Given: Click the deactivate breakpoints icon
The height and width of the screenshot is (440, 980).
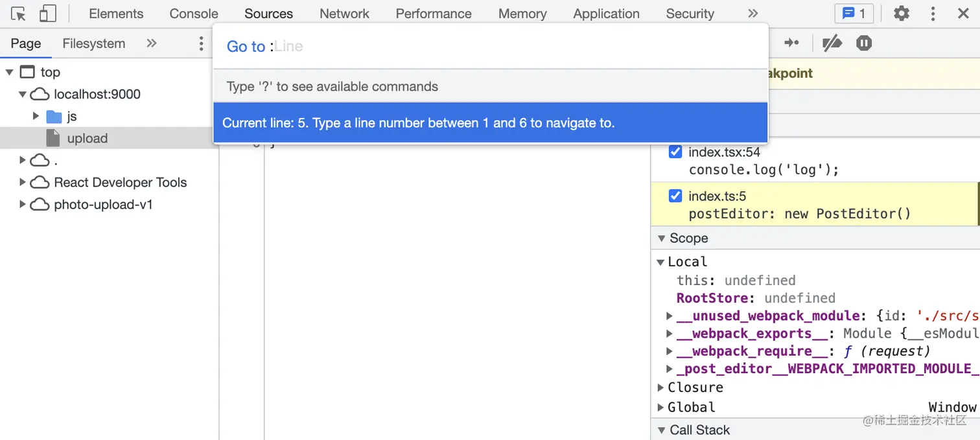Looking at the screenshot, I should 832,43.
